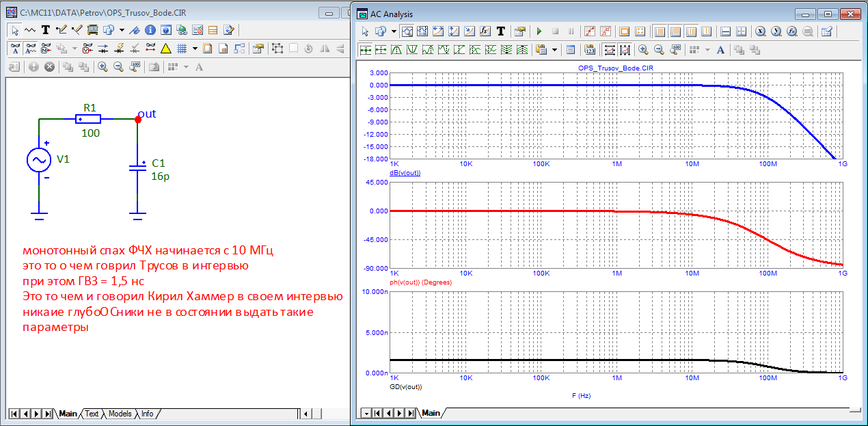Select the Text mode tool in schematic toolbar

[46, 30]
